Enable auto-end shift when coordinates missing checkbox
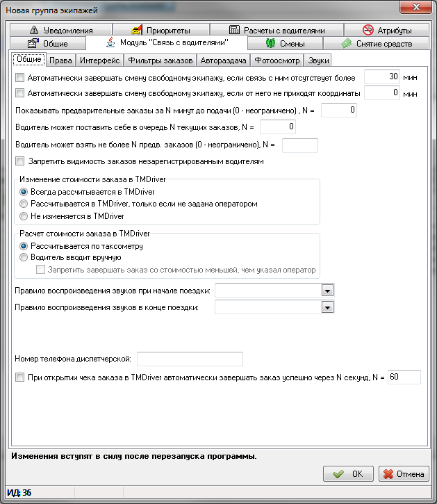The image size is (437, 504). (20, 93)
